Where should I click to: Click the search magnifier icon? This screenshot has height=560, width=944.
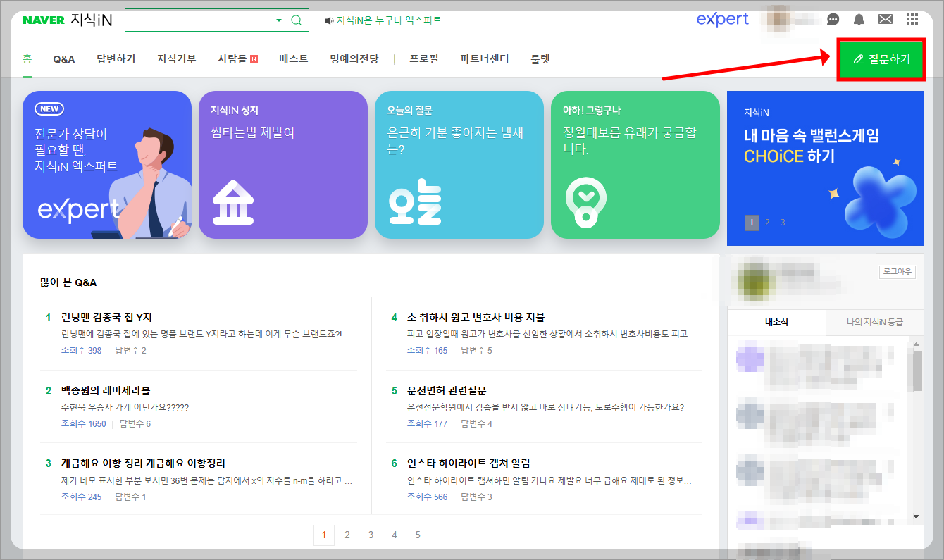pos(296,20)
